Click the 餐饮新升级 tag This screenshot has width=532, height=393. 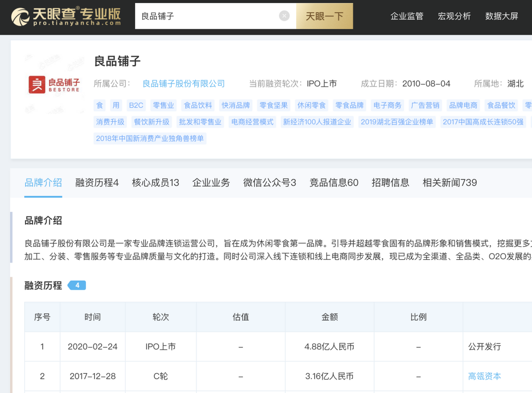[152, 122]
